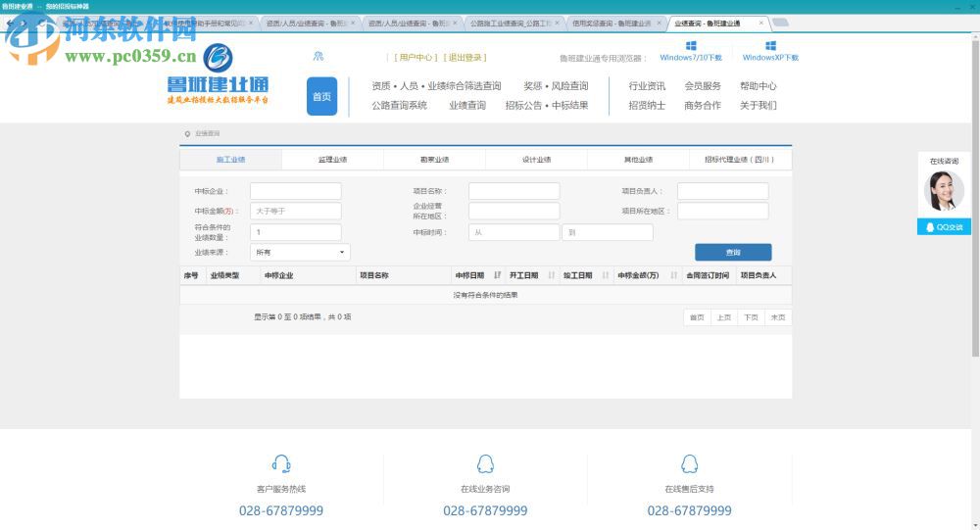
Task: Switch to the 勘察业绩 tab
Action: [x=434, y=160]
